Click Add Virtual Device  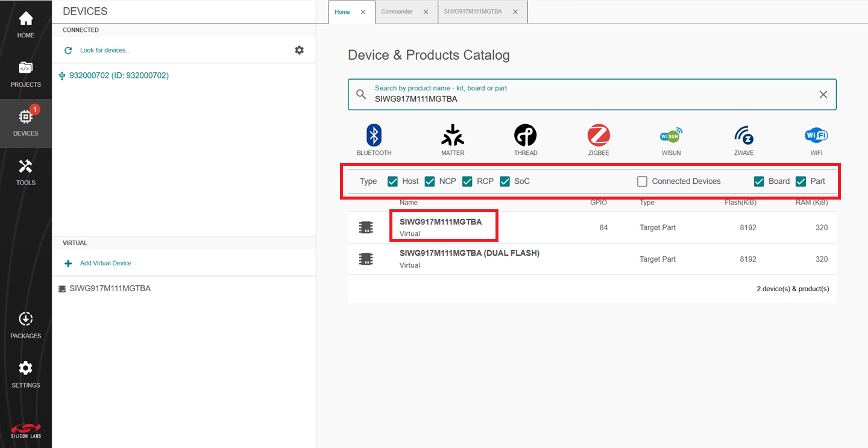click(x=105, y=263)
